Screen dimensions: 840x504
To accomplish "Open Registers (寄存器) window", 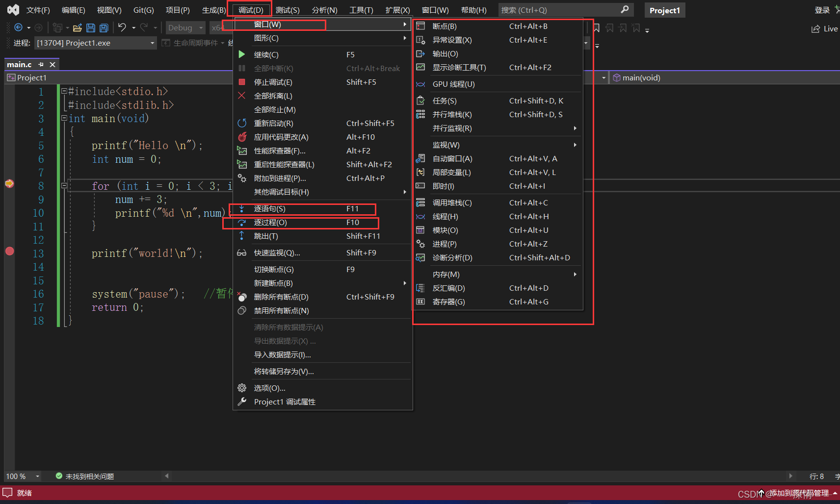I will pos(498,302).
